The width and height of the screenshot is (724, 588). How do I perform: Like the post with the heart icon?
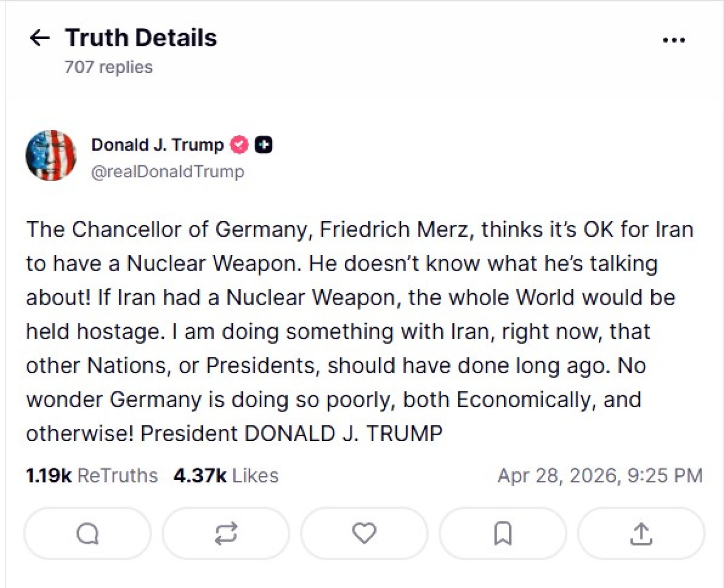364,533
